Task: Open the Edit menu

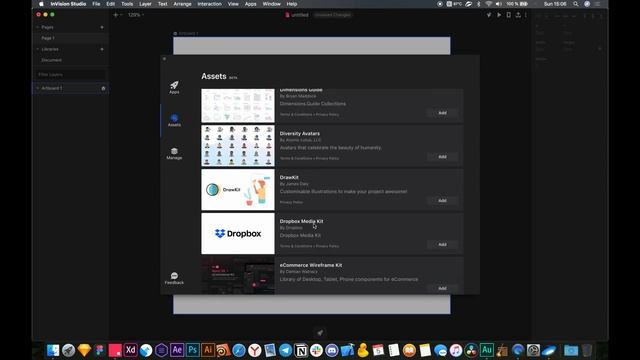Action: click(x=111, y=4)
